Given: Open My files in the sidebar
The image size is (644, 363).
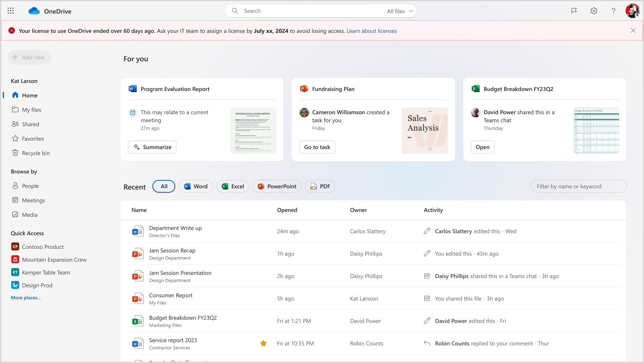Looking at the screenshot, I should 31,110.
